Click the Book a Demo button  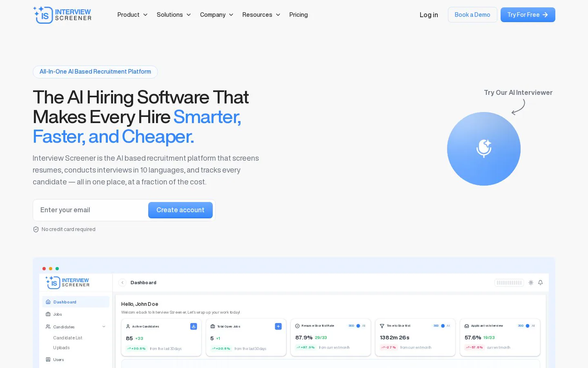472,15
